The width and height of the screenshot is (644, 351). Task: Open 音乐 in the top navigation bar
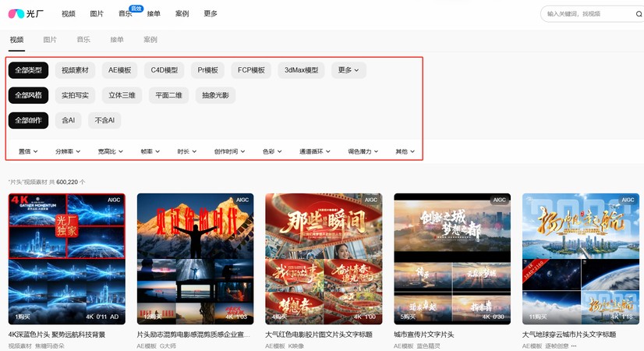pyautogui.click(x=126, y=14)
